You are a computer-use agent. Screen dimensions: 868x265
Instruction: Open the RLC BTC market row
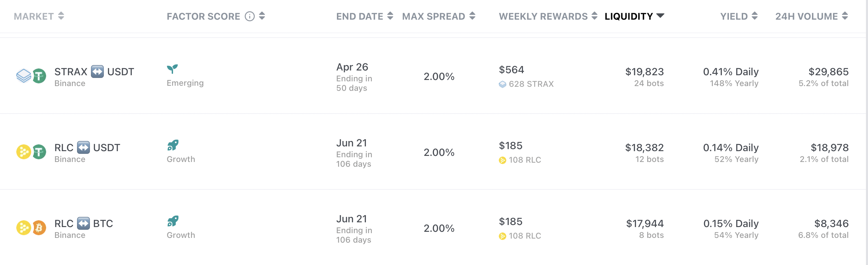coord(433,227)
